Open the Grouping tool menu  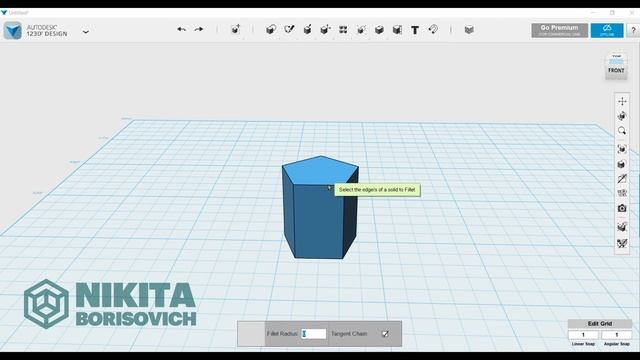pyautogui.click(x=361, y=29)
